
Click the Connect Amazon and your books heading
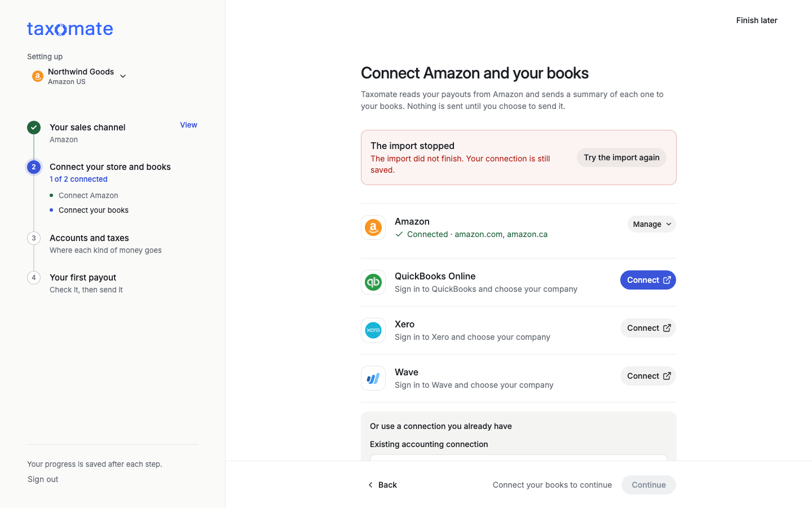click(475, 73)
